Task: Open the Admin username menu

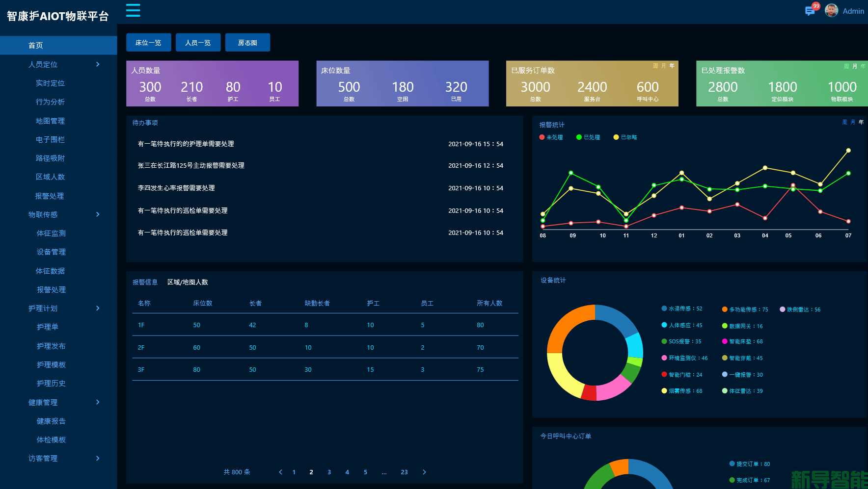Action: click(x=853, y=11)
